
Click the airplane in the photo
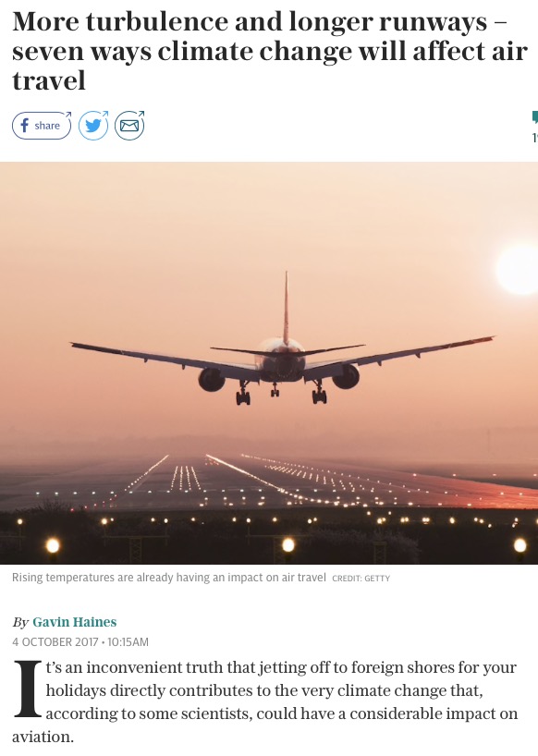282,357
